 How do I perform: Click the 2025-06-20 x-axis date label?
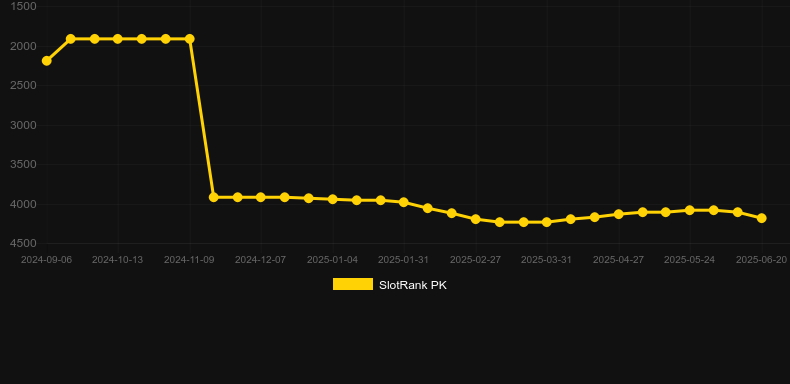[x=761, y=260]
